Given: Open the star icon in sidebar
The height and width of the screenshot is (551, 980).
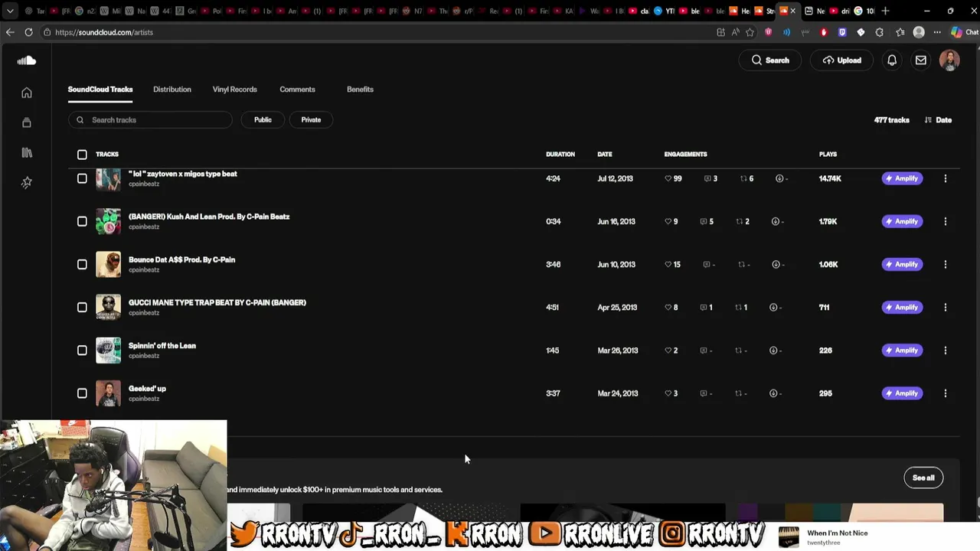Looking at the screenshot, I should click(x=27, y=182).
